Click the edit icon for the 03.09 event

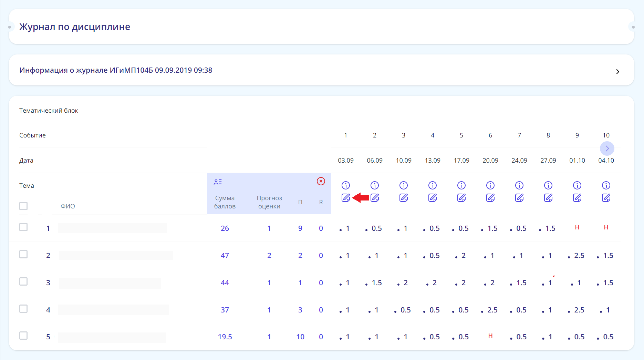346,198
